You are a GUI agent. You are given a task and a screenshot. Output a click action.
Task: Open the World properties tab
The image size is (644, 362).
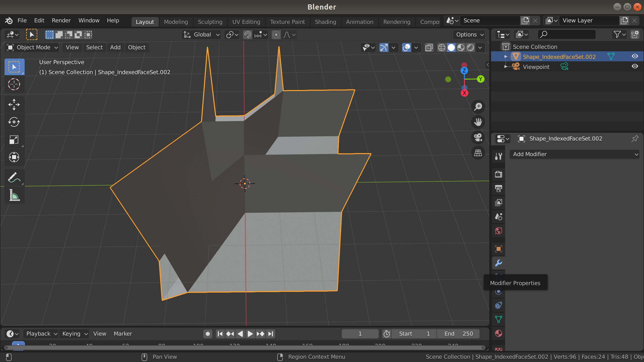[498, 231]
